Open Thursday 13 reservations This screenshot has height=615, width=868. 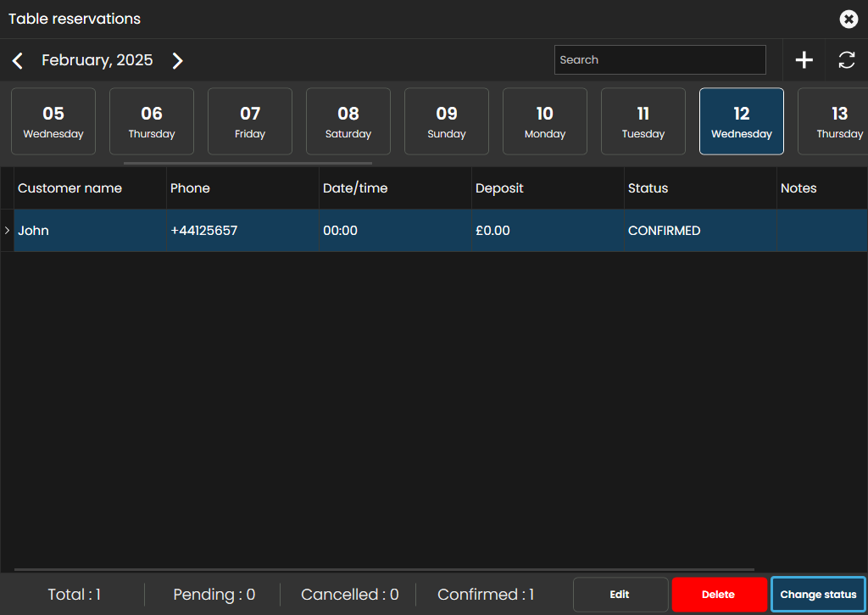pyautogui.click(x=835, y=121)
